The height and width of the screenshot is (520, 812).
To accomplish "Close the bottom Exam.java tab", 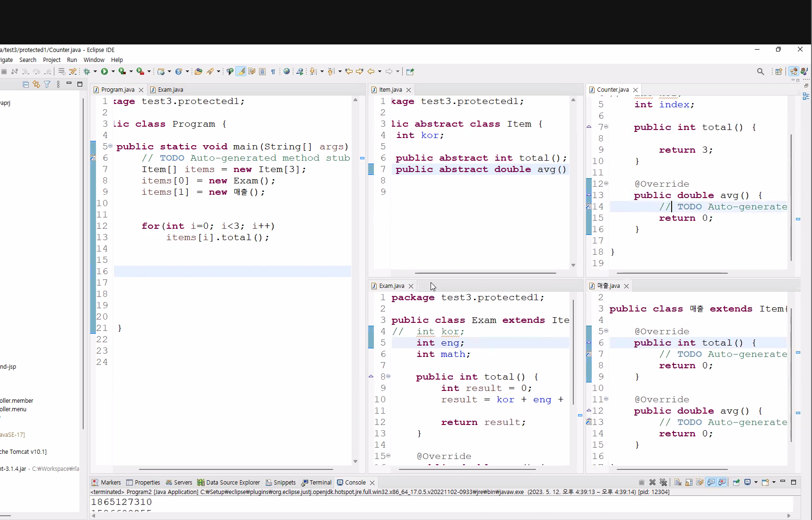I will tap(411, 286).
